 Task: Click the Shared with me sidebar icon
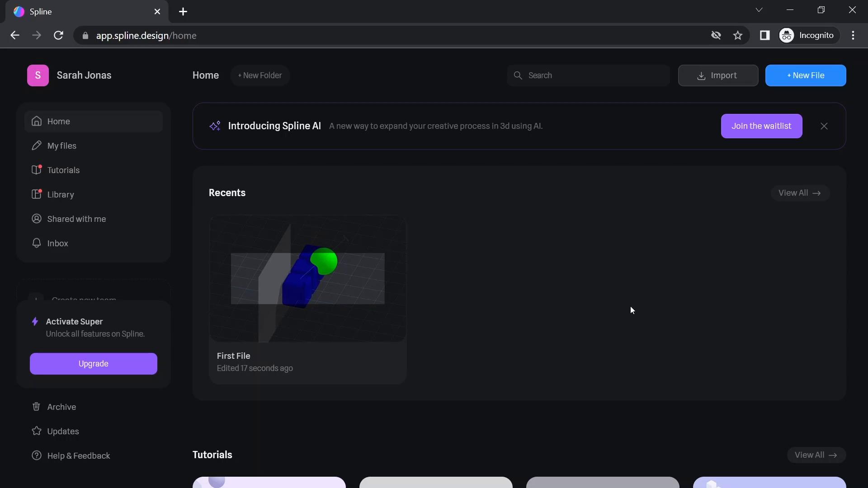tap(37, 219)
